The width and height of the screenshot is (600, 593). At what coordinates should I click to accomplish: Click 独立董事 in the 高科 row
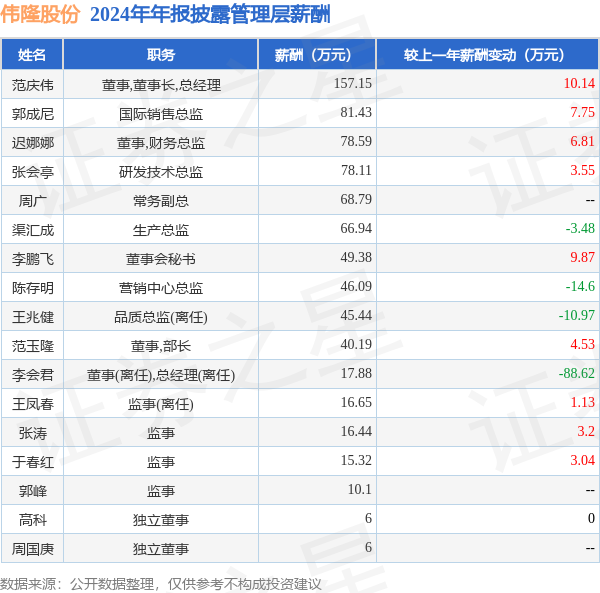161,520
